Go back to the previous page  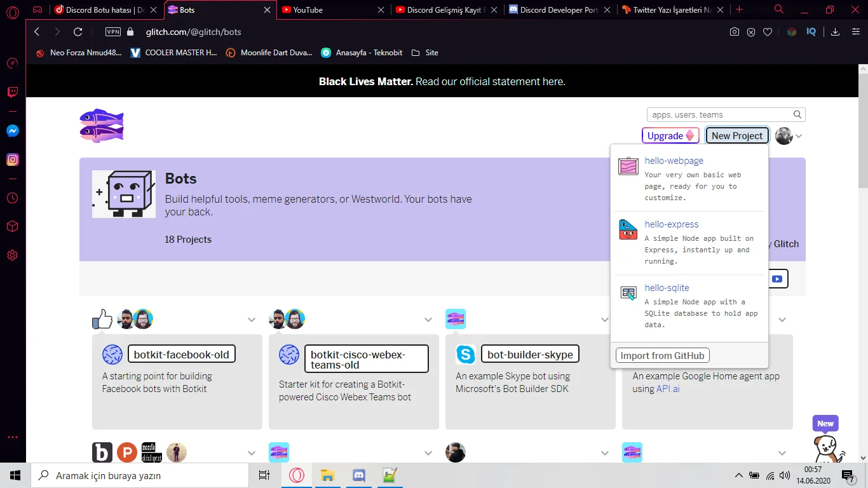(x=37, y=32)
